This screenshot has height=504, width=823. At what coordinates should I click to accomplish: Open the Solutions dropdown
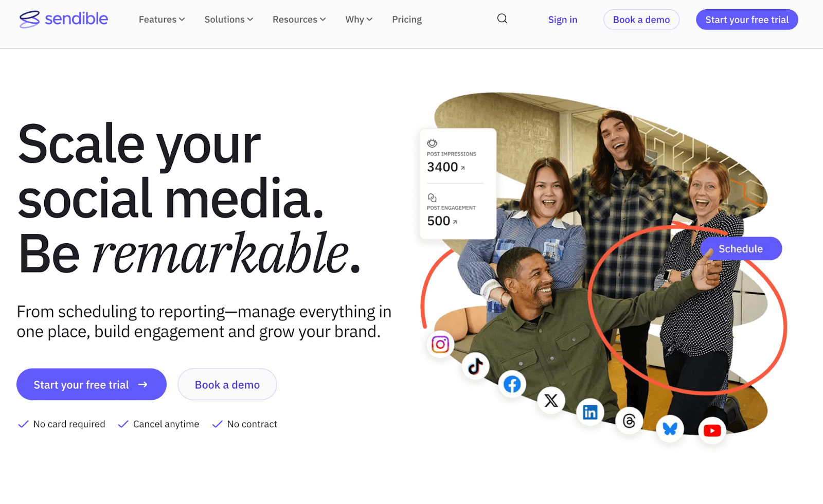pos(228,19)
